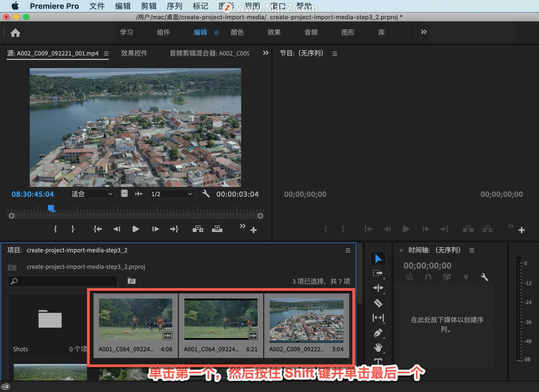Go to Out point in Source monitor
This screenshot has height=392, width=539.
coord(174,229)
